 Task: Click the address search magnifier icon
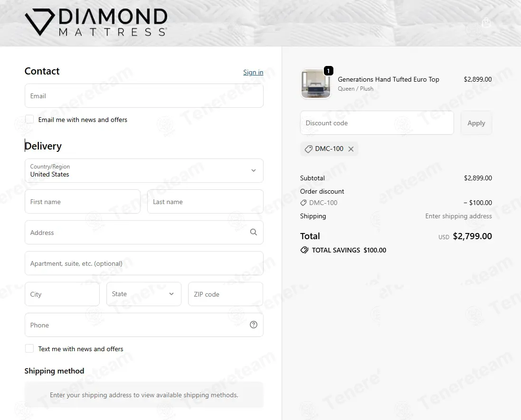point(254,232)
